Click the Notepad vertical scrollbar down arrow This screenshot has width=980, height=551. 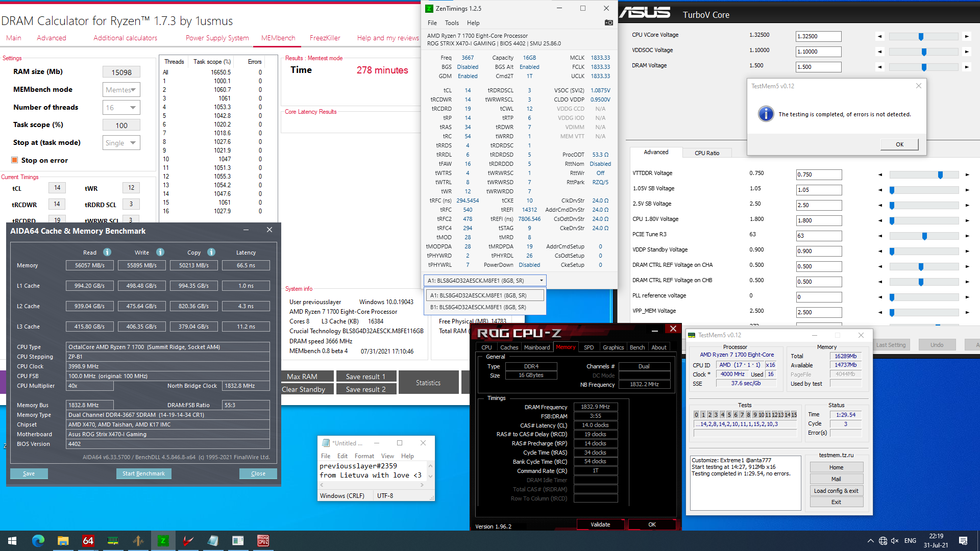430,477
